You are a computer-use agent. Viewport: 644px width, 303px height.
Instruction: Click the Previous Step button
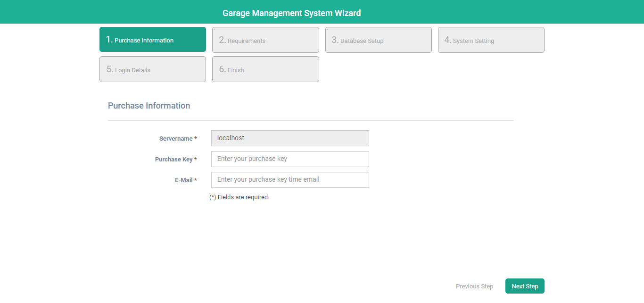point(474,286)
